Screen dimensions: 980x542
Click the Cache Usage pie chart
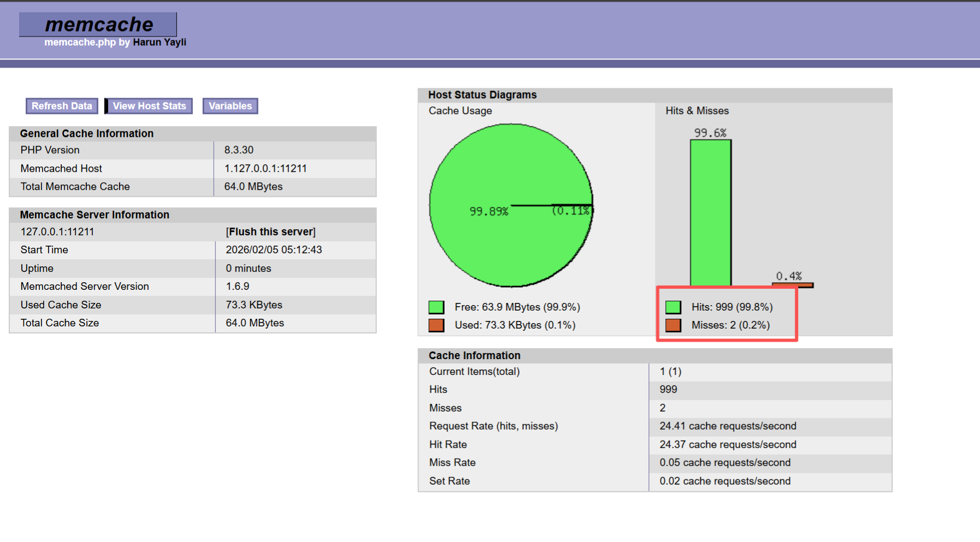(511, 205)
